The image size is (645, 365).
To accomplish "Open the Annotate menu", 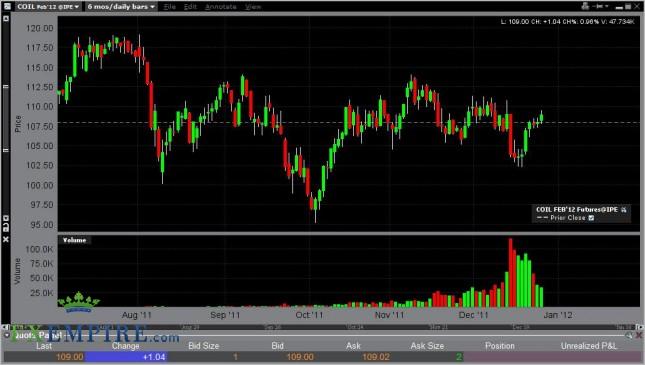I will 220,7.
